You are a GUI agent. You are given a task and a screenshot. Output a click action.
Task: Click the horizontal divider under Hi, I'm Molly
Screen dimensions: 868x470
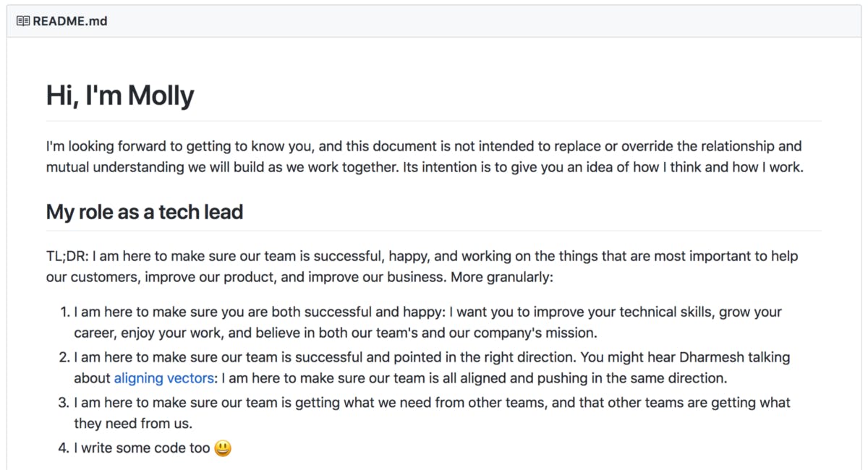(x=434, y=120)
